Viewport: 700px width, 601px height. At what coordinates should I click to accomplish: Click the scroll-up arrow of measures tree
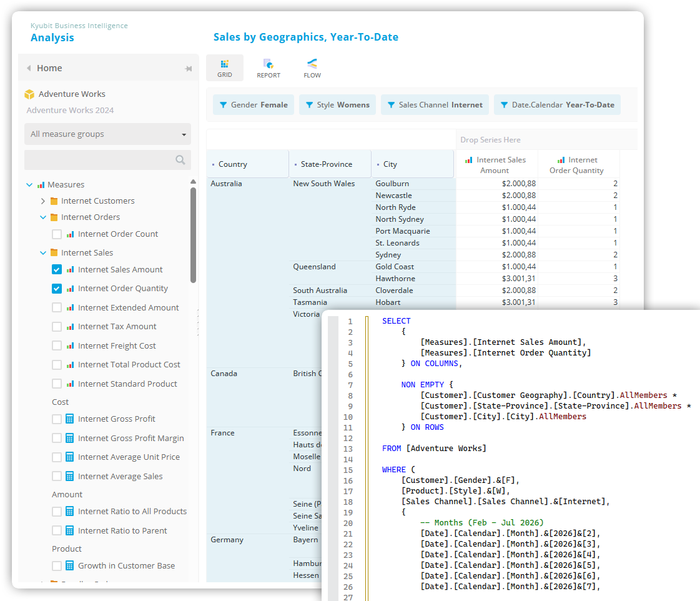pyautogui.click(x=194, y=182)
